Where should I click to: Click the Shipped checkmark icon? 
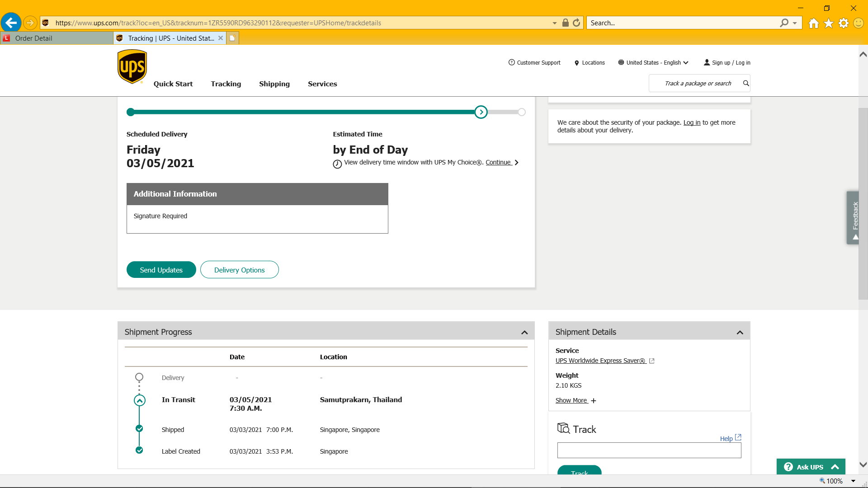pos(139,428)
